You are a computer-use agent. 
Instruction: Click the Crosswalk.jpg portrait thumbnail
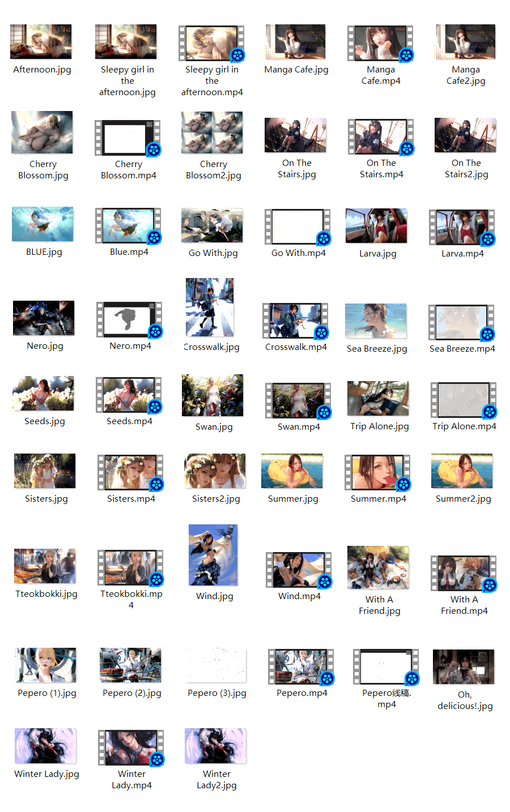coord(210,307)
